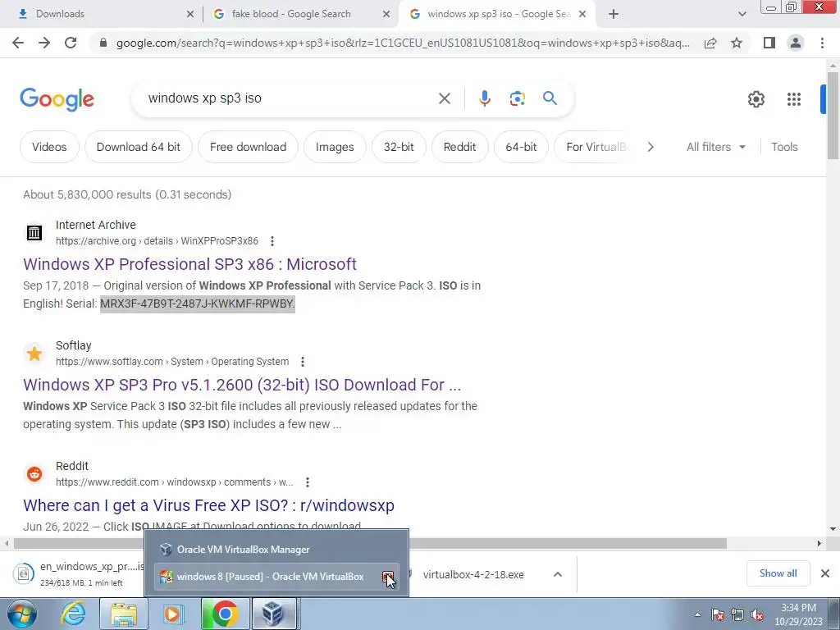The width and height of the screenshot is (840, 630).
Task: Select the 32-bit filter chip
Action: tap(399, 147)
